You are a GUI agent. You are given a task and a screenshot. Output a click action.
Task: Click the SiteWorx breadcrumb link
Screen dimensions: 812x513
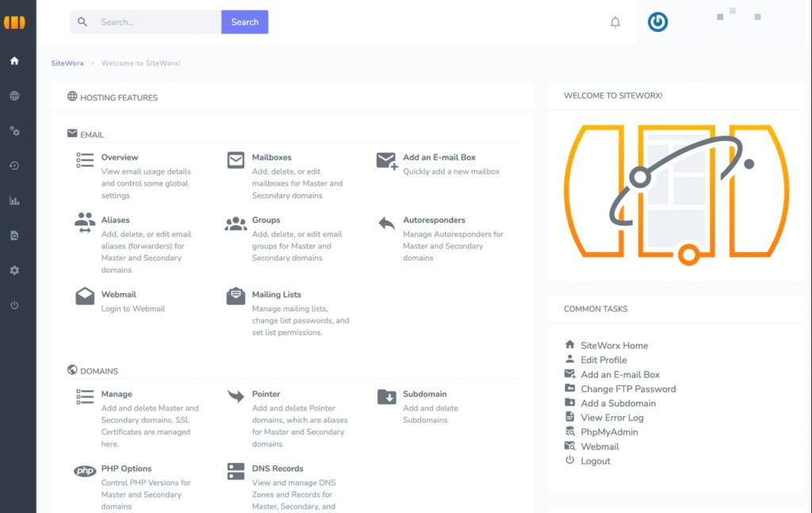pos(67,63)
